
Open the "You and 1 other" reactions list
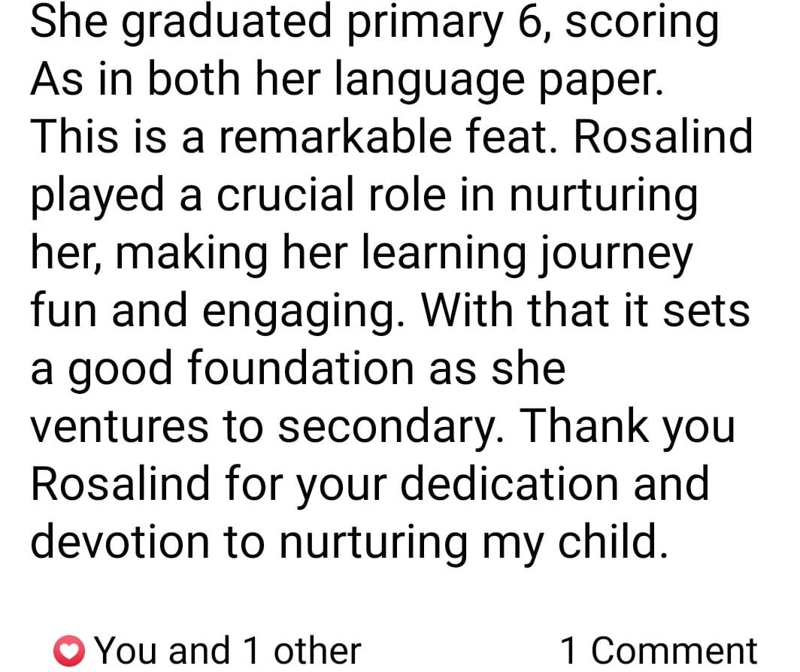229,650
